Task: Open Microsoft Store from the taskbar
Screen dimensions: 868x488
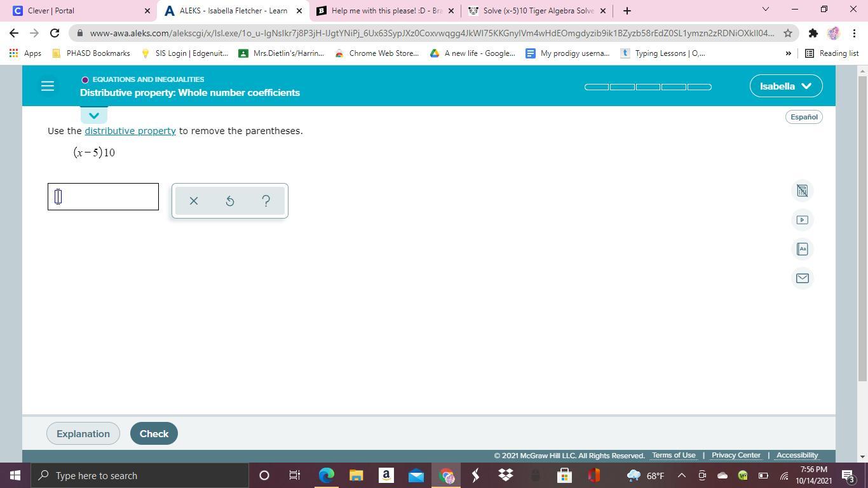Action: point(564,475)
